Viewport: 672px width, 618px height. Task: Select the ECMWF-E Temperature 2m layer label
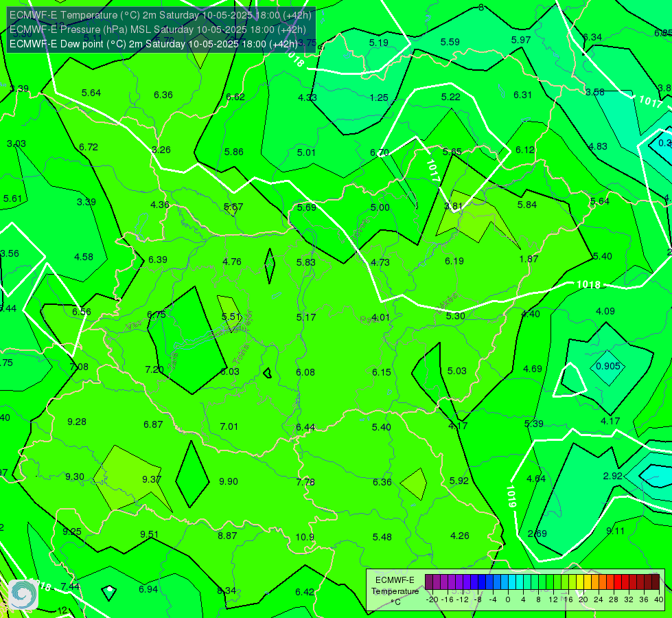161,15
